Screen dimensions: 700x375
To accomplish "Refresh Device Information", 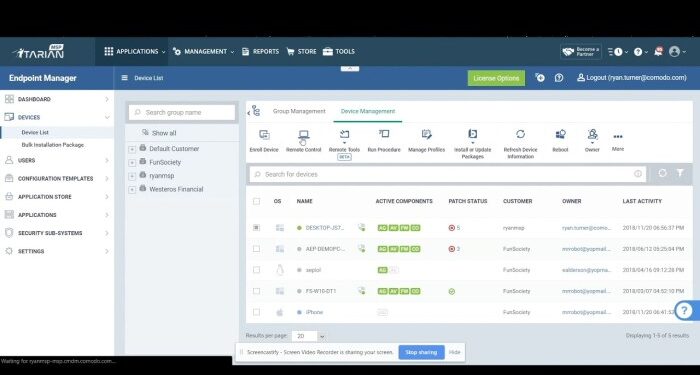I will pos(521,144).
